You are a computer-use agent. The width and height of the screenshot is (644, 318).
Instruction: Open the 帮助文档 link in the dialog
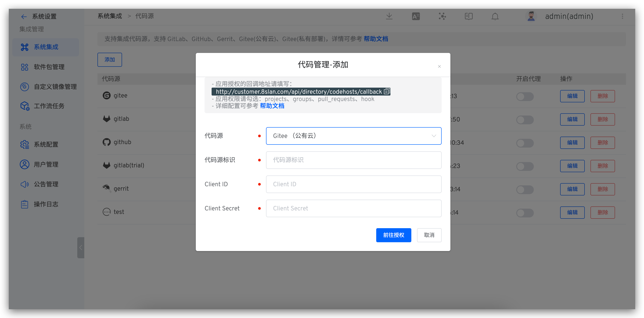(272, 106)
